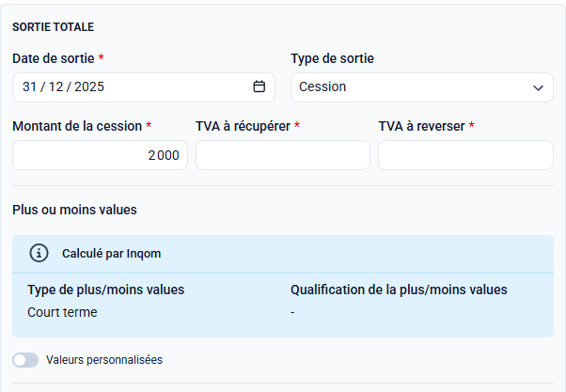Click into the TVA à reverser input
The width and height of the screenshot is (566, 392).
point(465,155)
